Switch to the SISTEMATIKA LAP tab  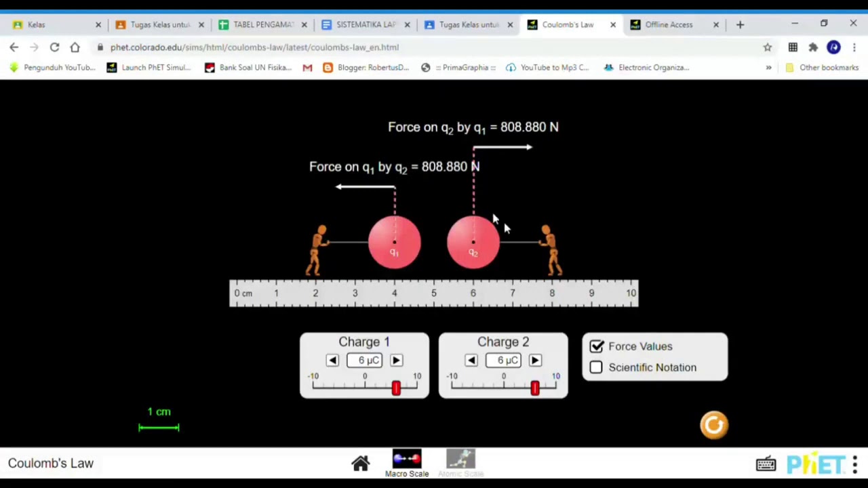(366, 24)
